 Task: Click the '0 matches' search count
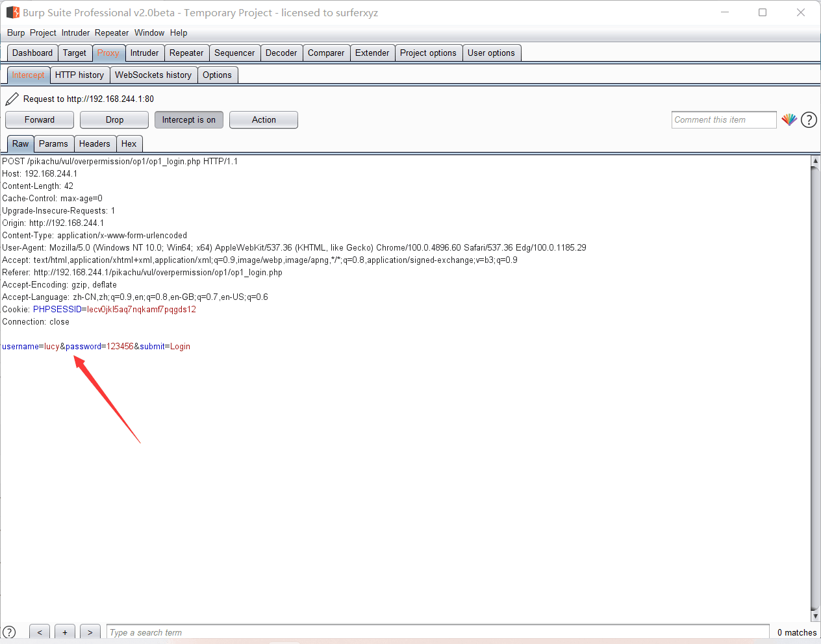coord(797,632)
